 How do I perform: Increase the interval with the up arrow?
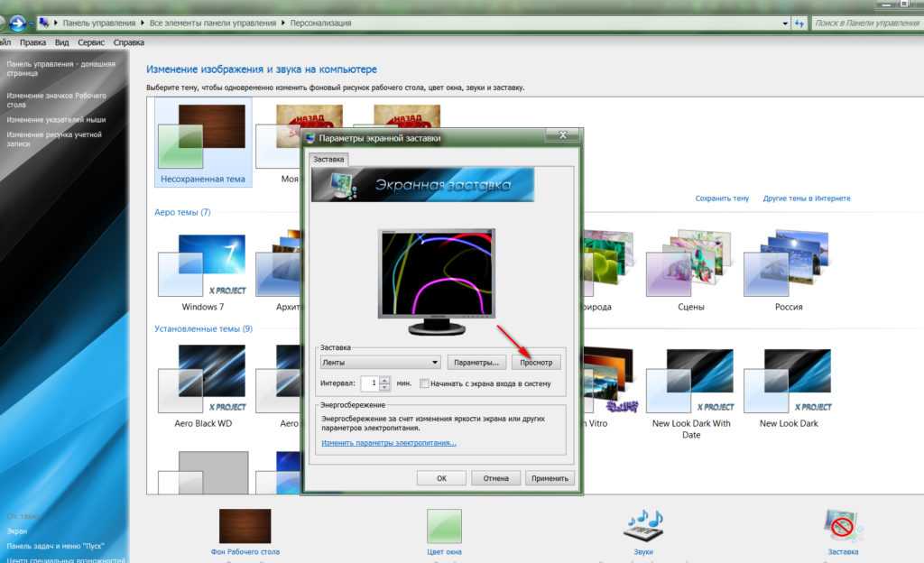[385, 379]
